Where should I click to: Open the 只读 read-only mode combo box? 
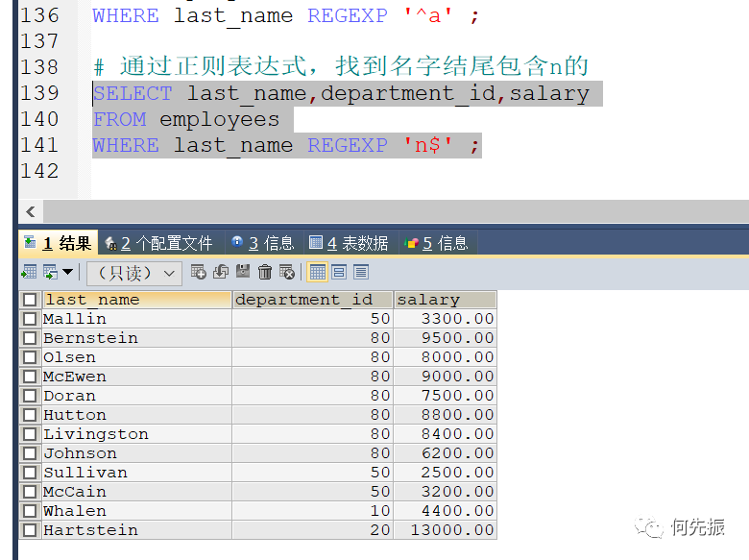134,274
